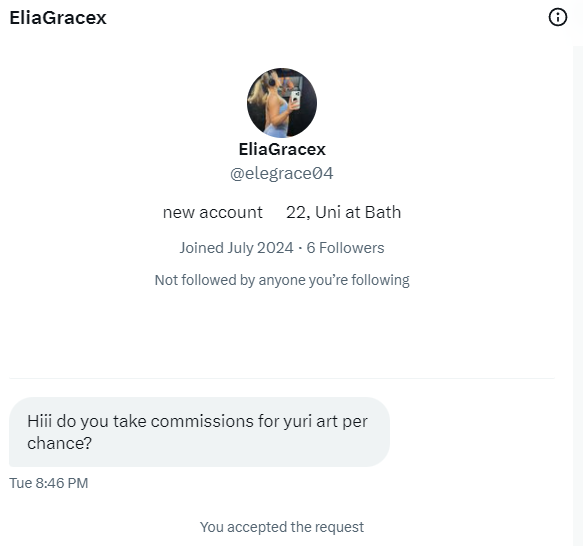The image size is (583, 546).
Task: Click 'Not followed by anyone you're following'
Action: click(x=282, y=280)
